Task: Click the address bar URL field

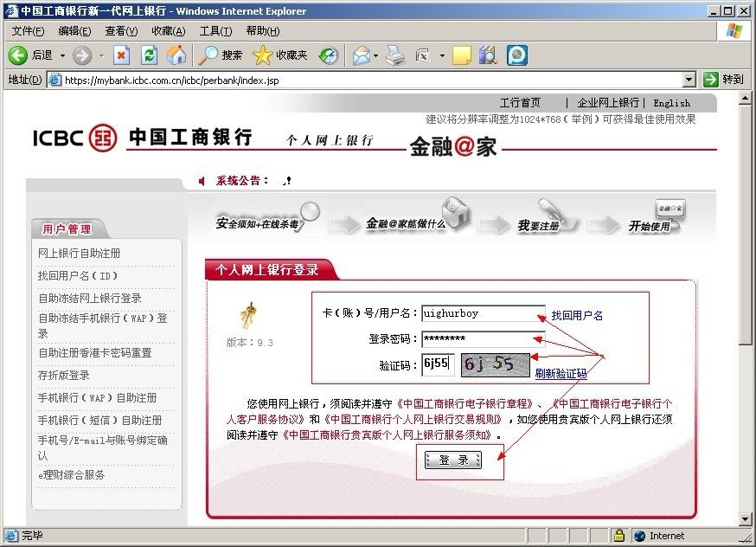Action: (x=371, y=80)
